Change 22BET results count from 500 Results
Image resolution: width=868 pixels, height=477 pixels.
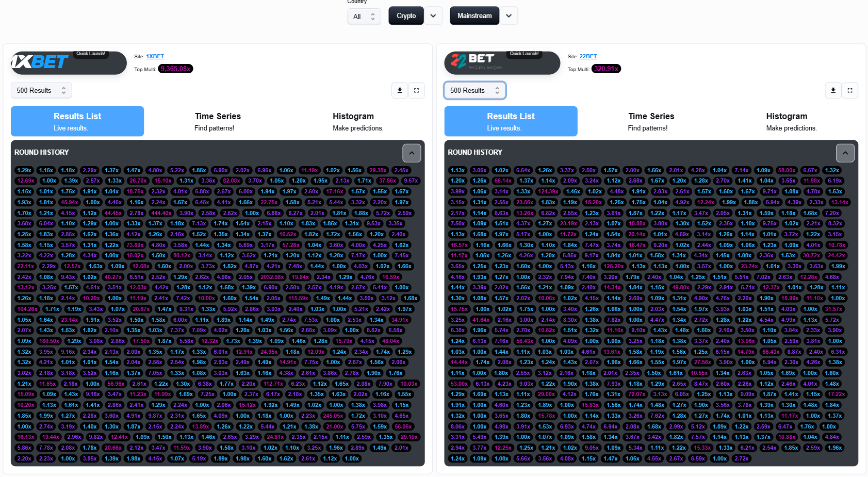tap(475, 90)
